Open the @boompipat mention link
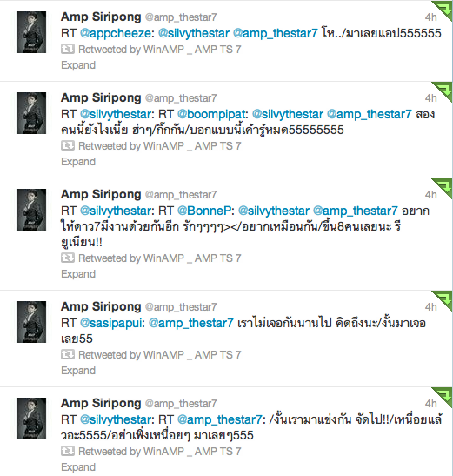This screenshot has height=476, width=453. (x=211, y=115)
